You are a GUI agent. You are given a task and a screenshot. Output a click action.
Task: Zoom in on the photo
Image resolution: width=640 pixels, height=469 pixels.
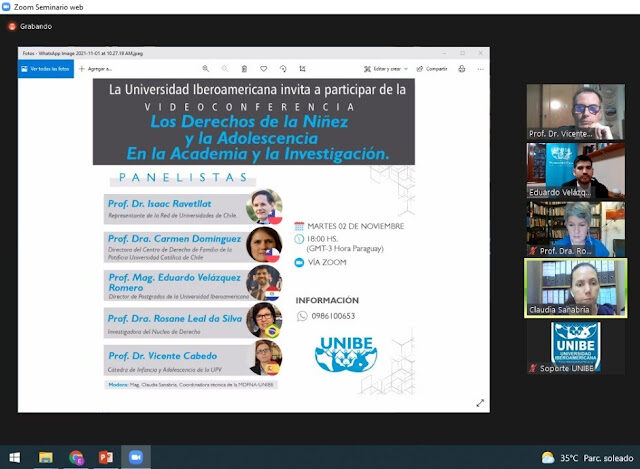(x=205, y=69)
